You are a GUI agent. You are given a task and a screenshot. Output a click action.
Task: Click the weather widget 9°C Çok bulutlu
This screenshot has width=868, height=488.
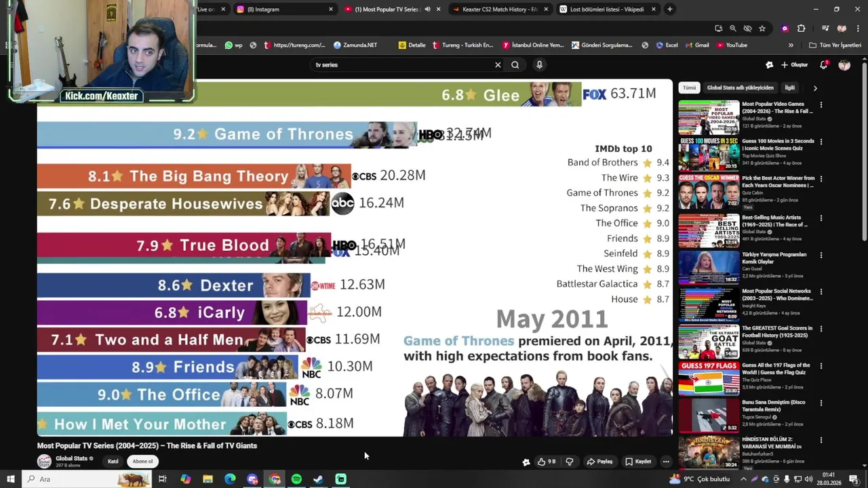[x=701, y=479]
